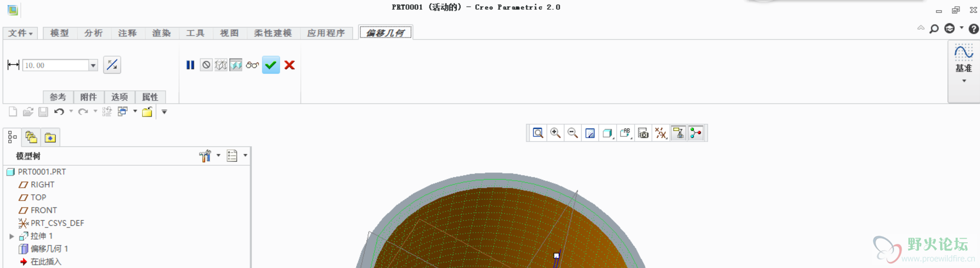Switch to the 分析 ribbon tab

point(93,33)
